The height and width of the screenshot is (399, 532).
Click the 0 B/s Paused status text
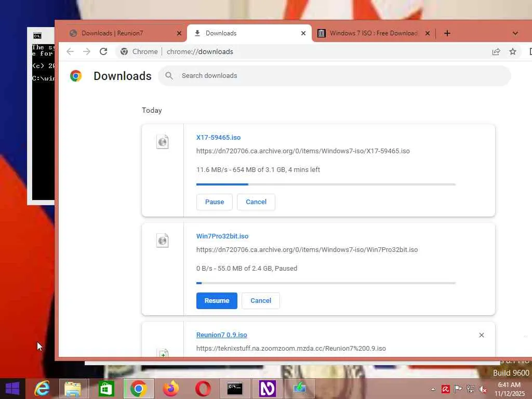247,269
